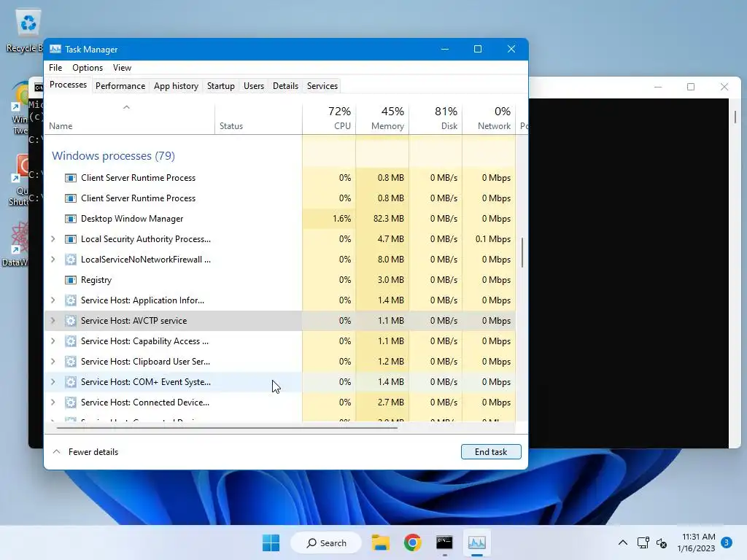Click the Local Security Authority Process icon
This screenshot has width=747, height=560.
coord(71,239)
